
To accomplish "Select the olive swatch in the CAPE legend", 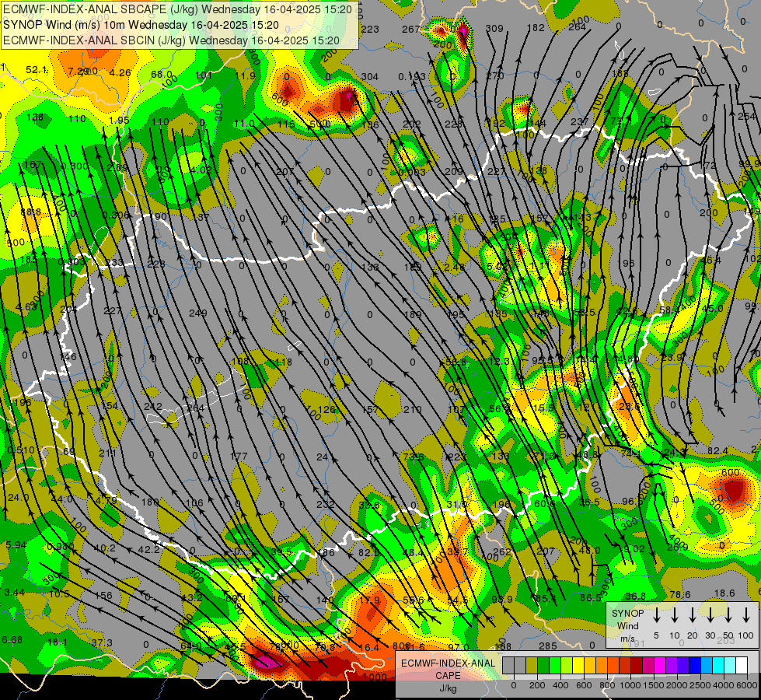I will (532, 666).
